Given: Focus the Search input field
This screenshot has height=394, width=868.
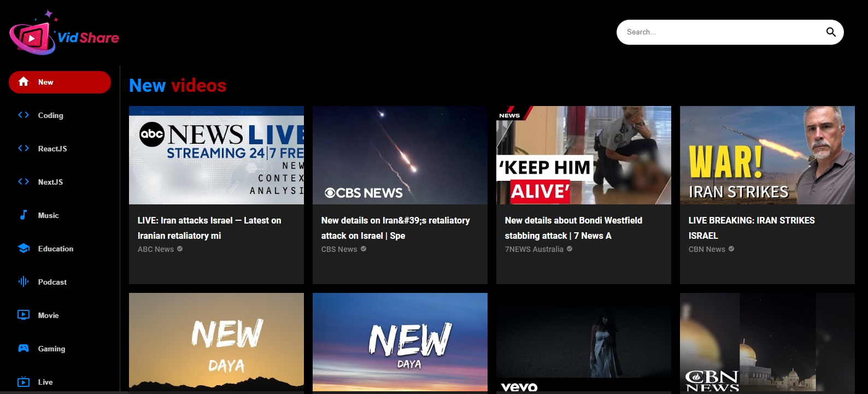Looking at the screenshot, I should 722,32.
